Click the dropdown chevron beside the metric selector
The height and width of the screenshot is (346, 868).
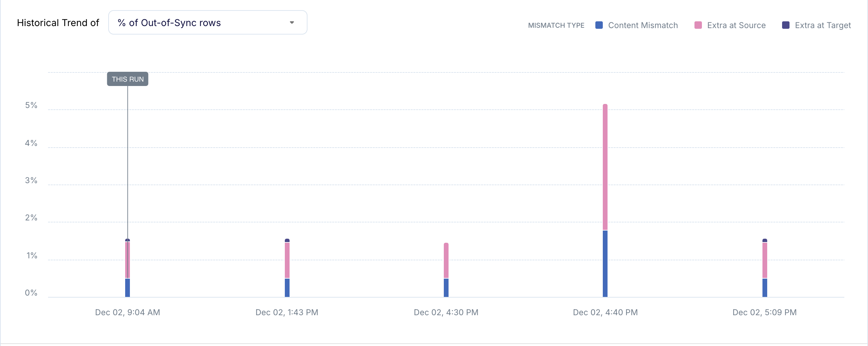[292, 22]
